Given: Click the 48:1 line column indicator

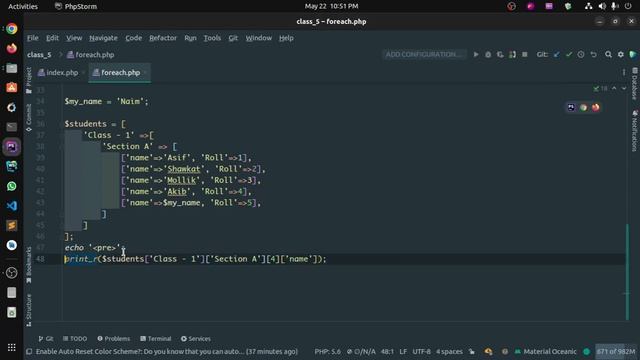Looking at the screenshot, I should pos(387,351).
